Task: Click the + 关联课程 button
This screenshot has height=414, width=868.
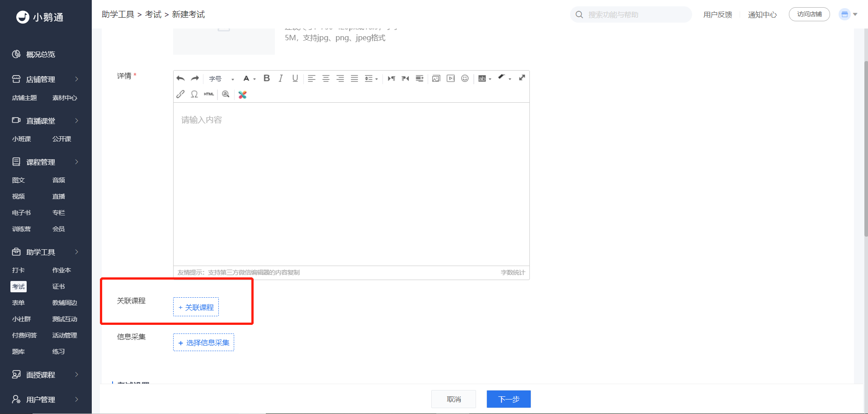Action: point(196,307)
